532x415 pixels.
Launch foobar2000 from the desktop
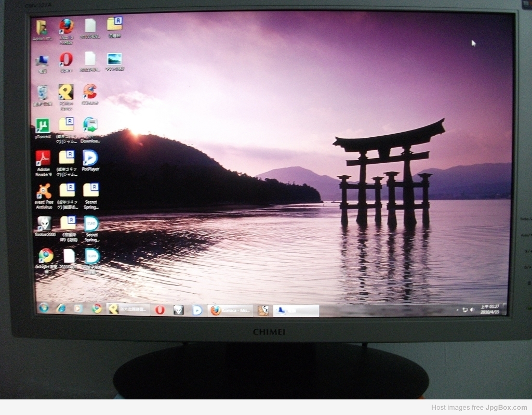pos(45,224)
